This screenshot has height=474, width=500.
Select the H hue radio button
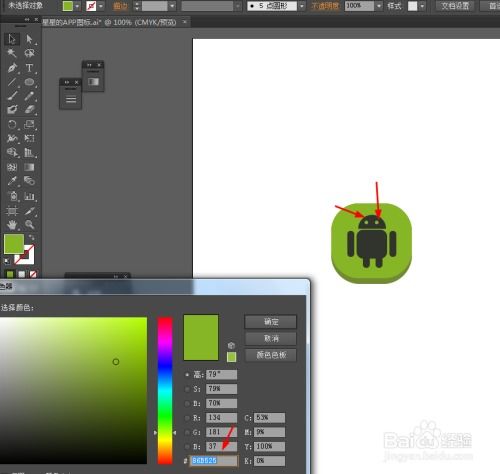[x=187, y=375]
